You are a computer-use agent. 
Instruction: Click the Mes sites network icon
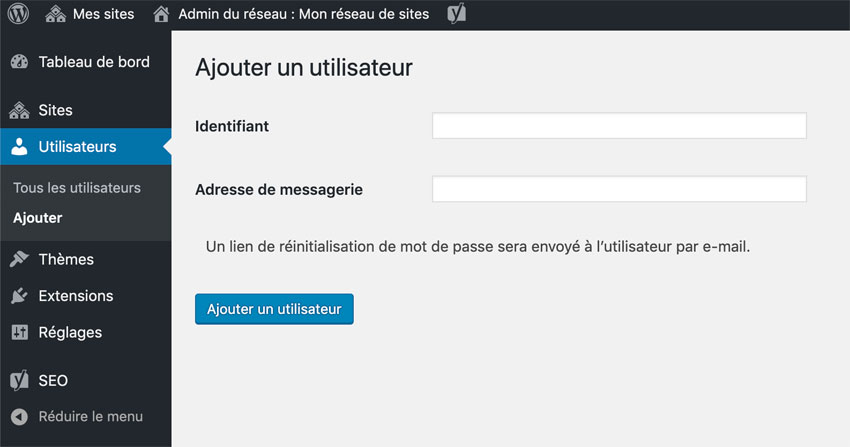[55, 14]
